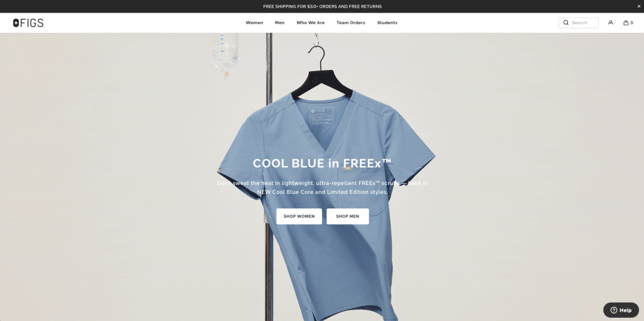Select Who We Are in navigation

coord(311,23)
